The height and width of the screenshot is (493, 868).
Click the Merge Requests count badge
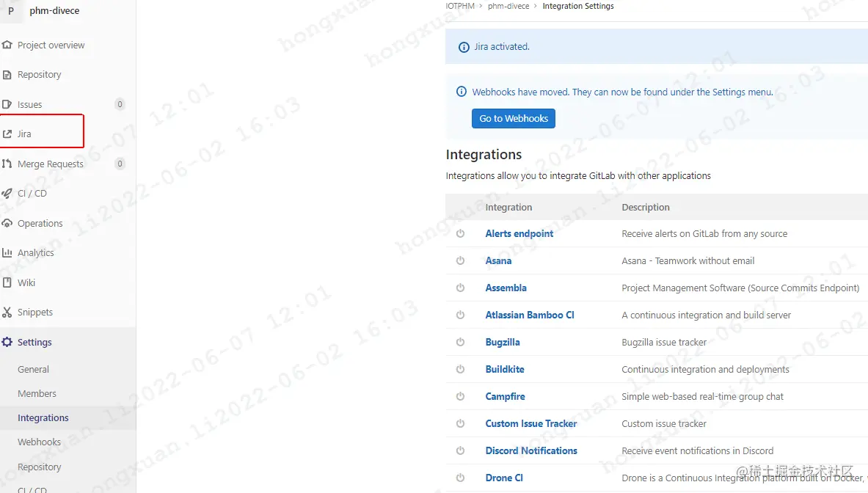click(x=120, y=163)
